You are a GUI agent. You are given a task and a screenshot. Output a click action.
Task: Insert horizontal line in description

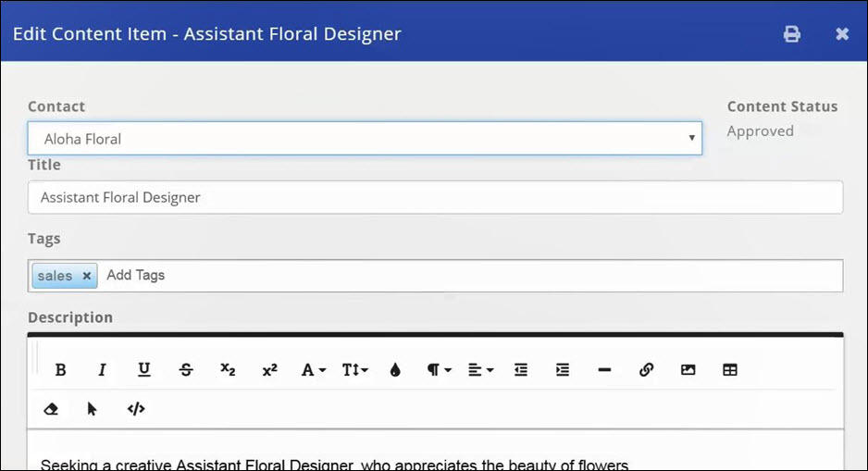(604, 370)
